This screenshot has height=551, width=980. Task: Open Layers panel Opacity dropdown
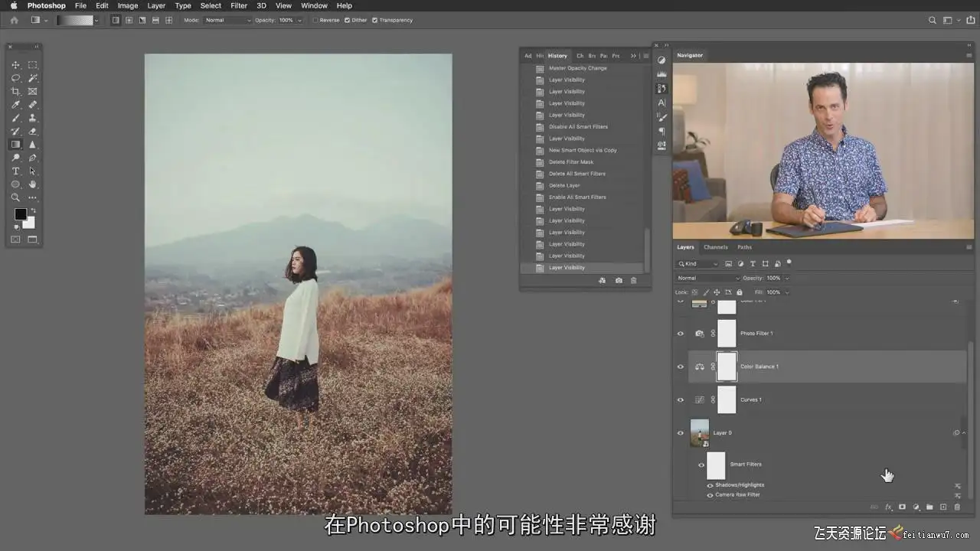click(x=786, y=278)
